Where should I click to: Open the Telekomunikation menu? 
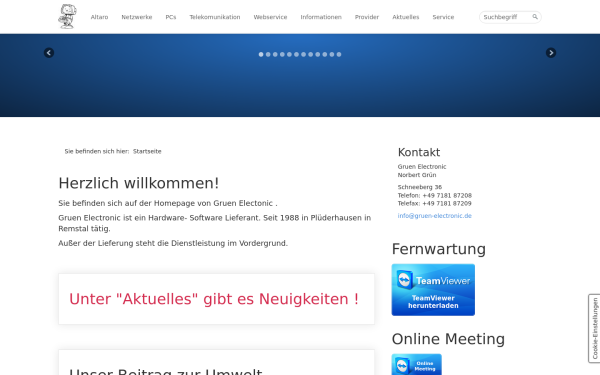click(215, 17)
